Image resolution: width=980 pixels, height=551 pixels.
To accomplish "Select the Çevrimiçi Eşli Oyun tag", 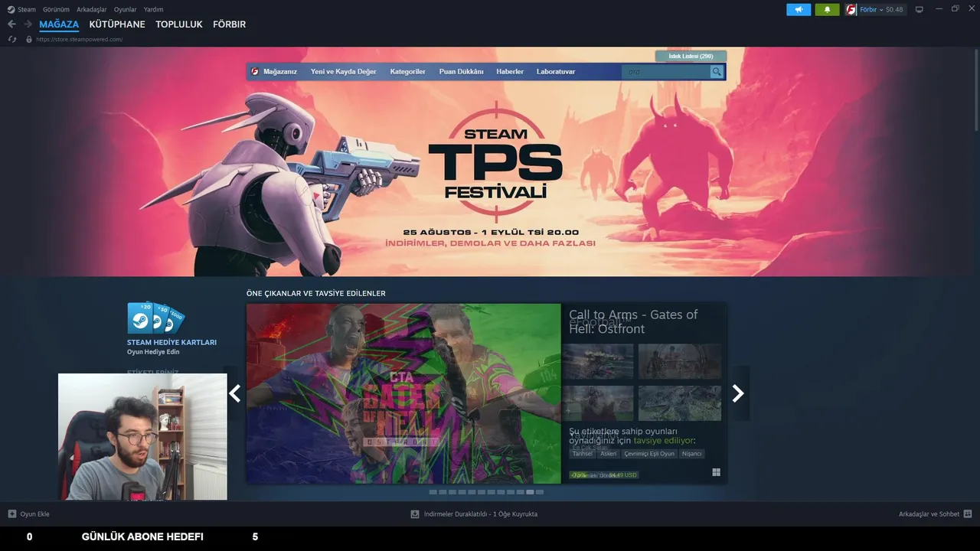I will [649, 454].
